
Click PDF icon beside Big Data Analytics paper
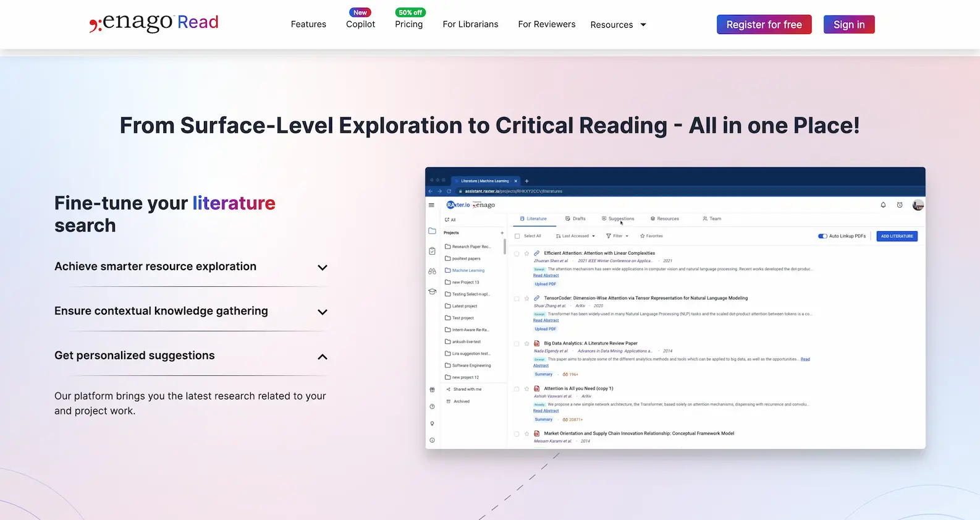pyautogui.click(x=536, y=344)
